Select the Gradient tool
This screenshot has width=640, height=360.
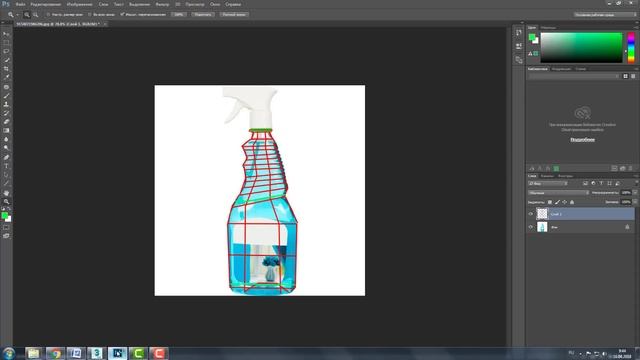coord(6,131)
